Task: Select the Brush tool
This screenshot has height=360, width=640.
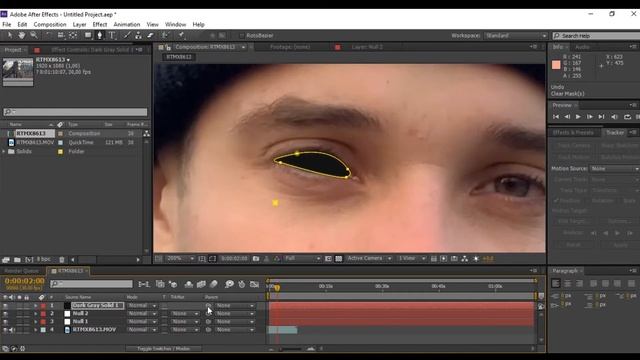Action: tap(127, 36)
